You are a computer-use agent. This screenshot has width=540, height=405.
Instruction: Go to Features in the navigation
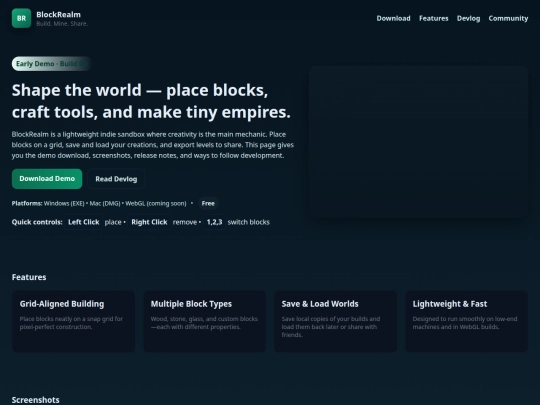(x=434, y=18)
